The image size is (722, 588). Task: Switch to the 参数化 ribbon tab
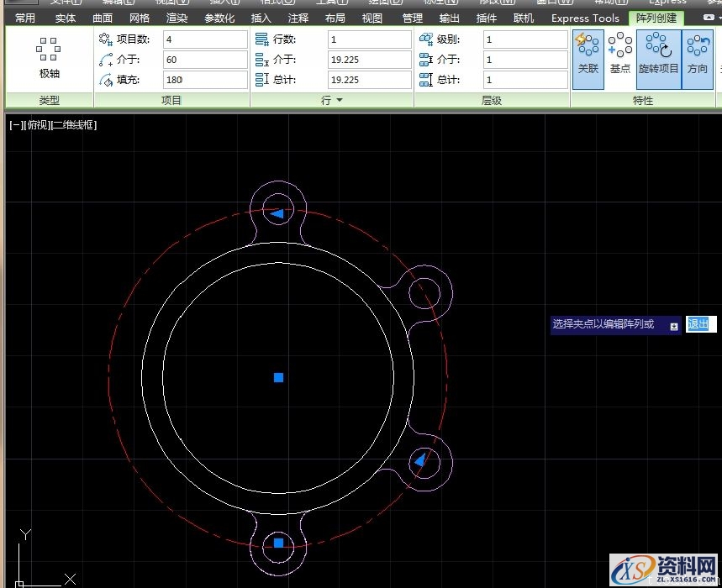[x=219, y=18]
